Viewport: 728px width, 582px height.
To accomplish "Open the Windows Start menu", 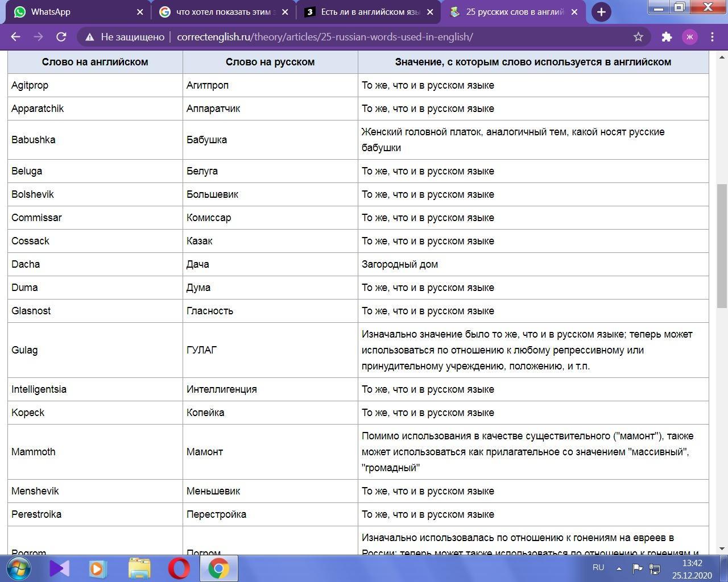I will [x=19, y=568].
